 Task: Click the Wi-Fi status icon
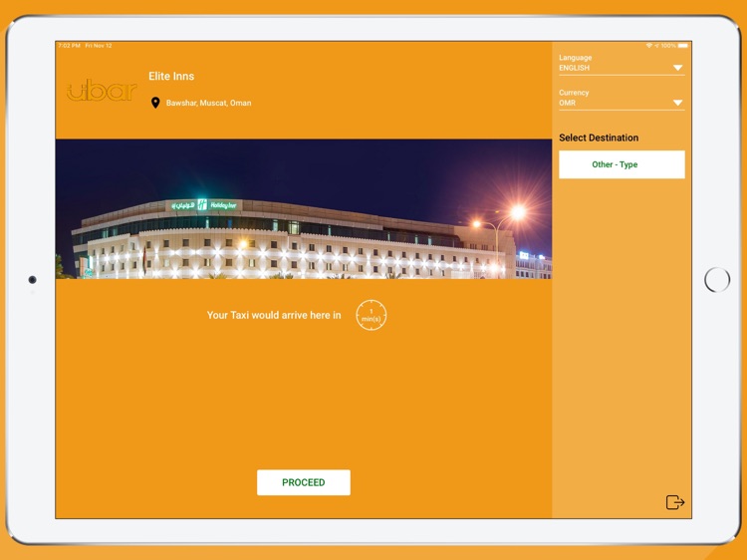[x=648, y=46]
